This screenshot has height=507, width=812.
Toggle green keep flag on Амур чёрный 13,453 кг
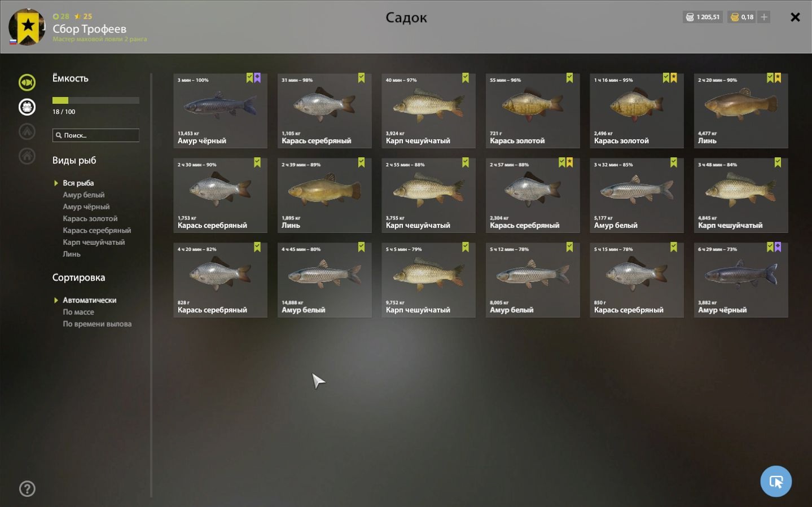[249, 78]
